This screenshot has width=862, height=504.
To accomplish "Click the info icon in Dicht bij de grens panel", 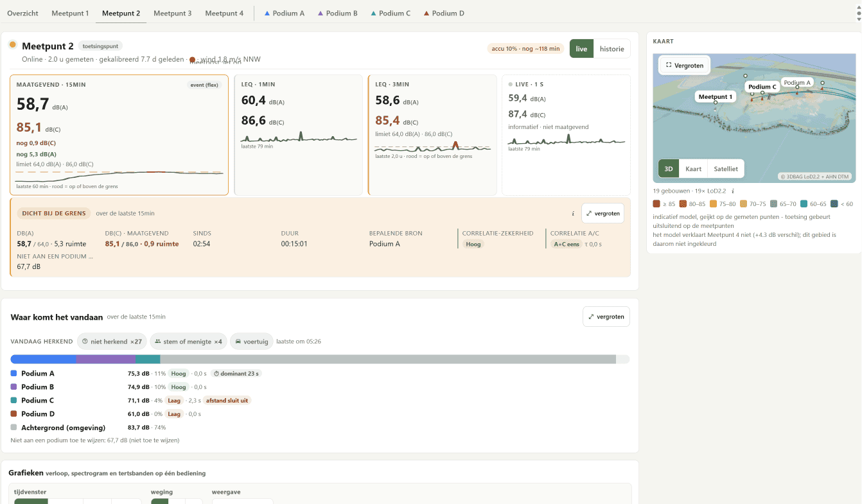I will pyautogui.click(x=573, y=213).
